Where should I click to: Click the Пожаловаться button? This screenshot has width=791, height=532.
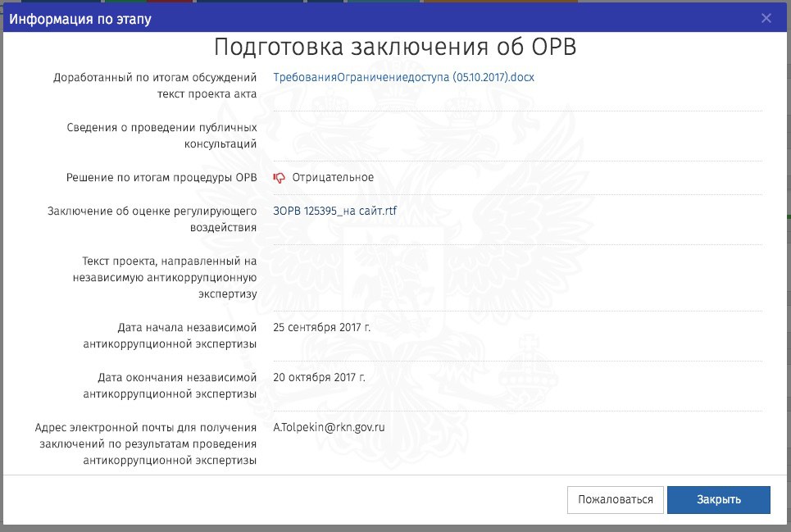pyautogui.click(x=615, y=500)
